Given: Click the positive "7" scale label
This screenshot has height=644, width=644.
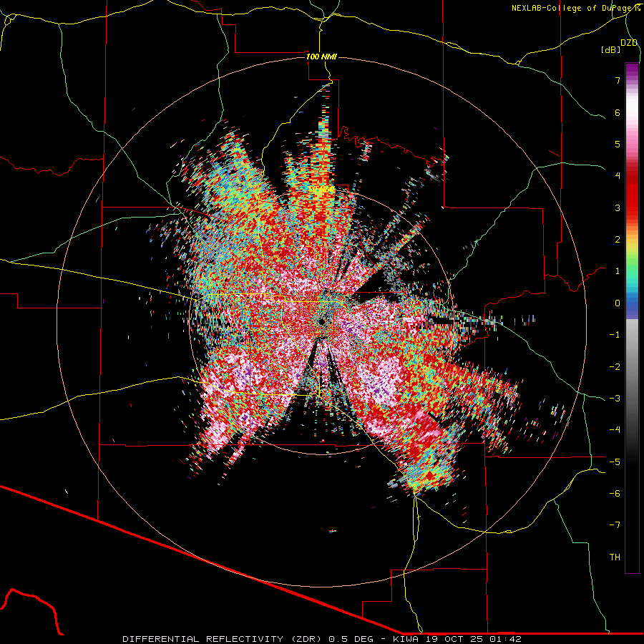Looking at the screenshot, I should coord(618,80).
